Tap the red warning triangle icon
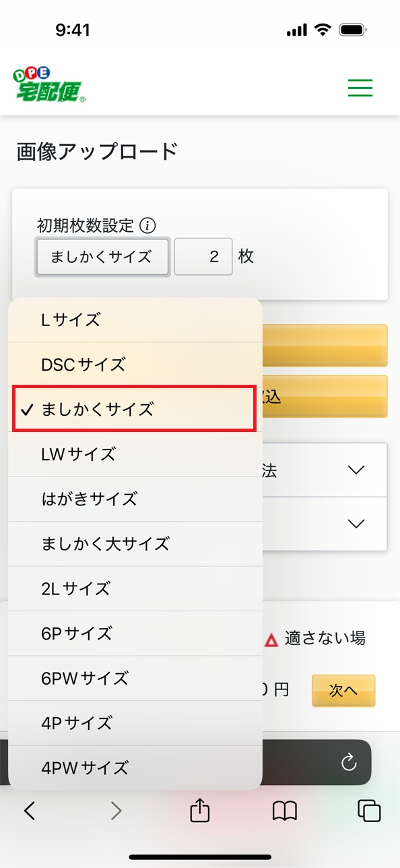Viewport: 400px width, 868px height. [x=271, y=640]
